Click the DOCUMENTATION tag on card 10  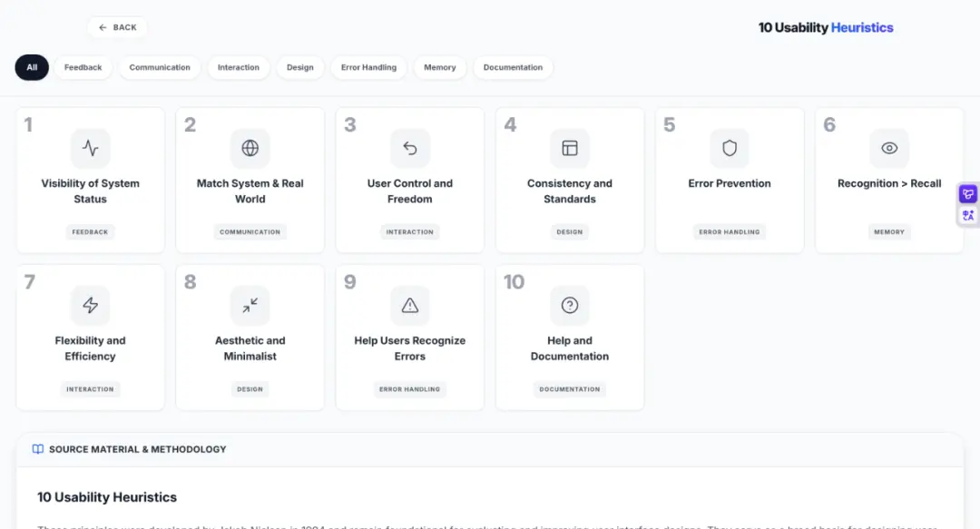click(570, 389)
